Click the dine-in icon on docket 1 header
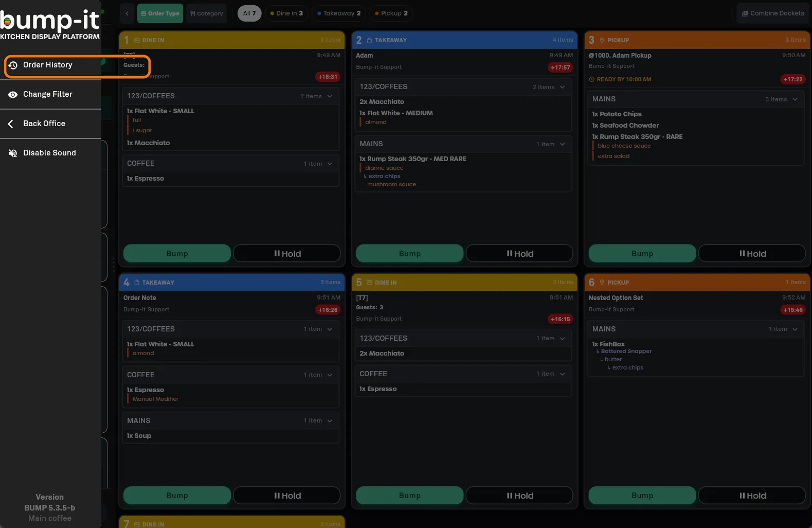812x528 pixels. (x=137, y=40)
